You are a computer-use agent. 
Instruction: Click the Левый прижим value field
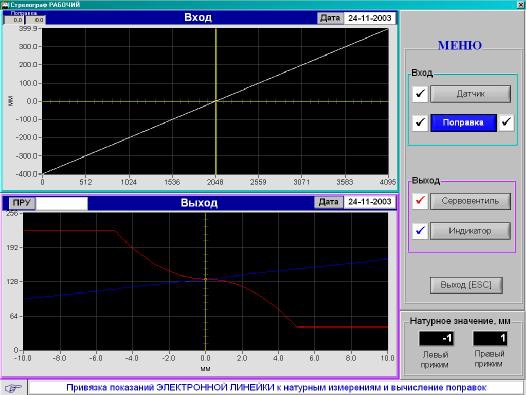click(436, 339)
